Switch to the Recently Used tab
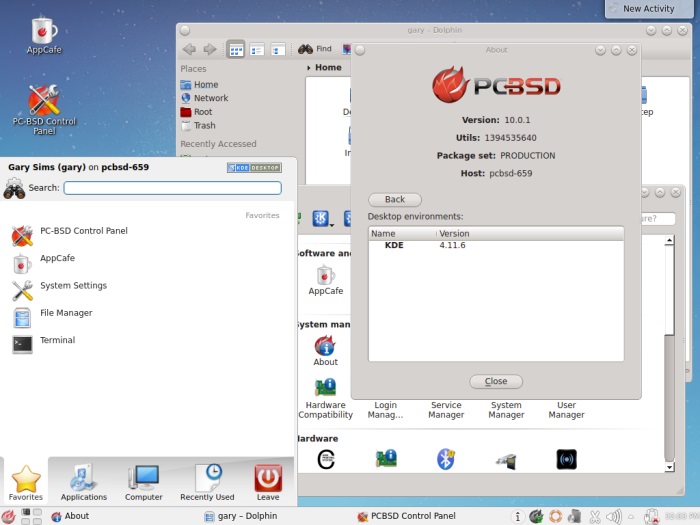 tap(207, 483)
